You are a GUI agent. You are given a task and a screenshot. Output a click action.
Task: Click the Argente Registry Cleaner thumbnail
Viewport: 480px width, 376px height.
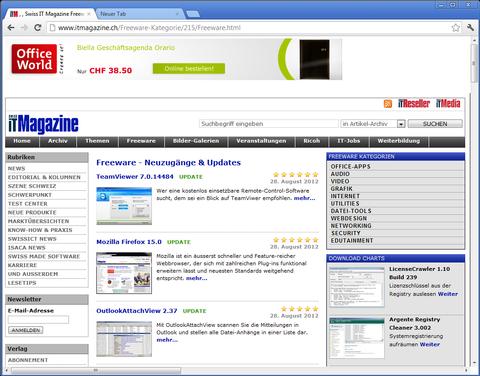357,338
